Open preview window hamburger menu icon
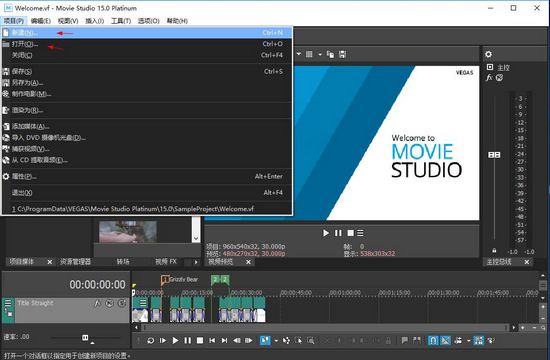Image resolution: width=550 pixels, height=360 pixels. pyautogui.click(x=360, y=233)
